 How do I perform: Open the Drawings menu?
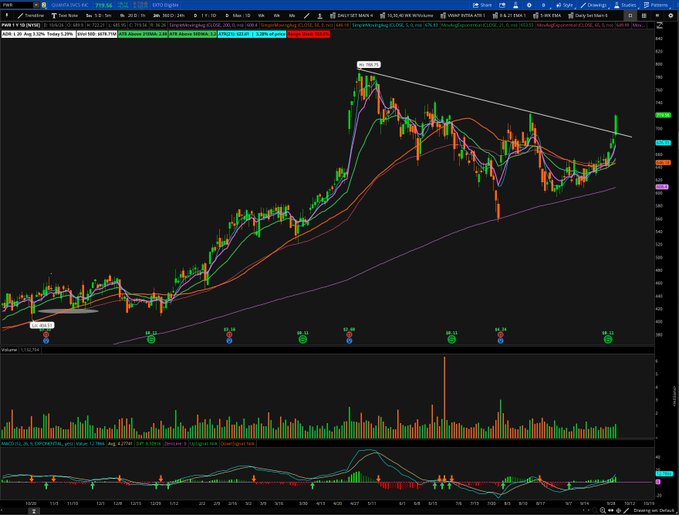coord(594,5)
